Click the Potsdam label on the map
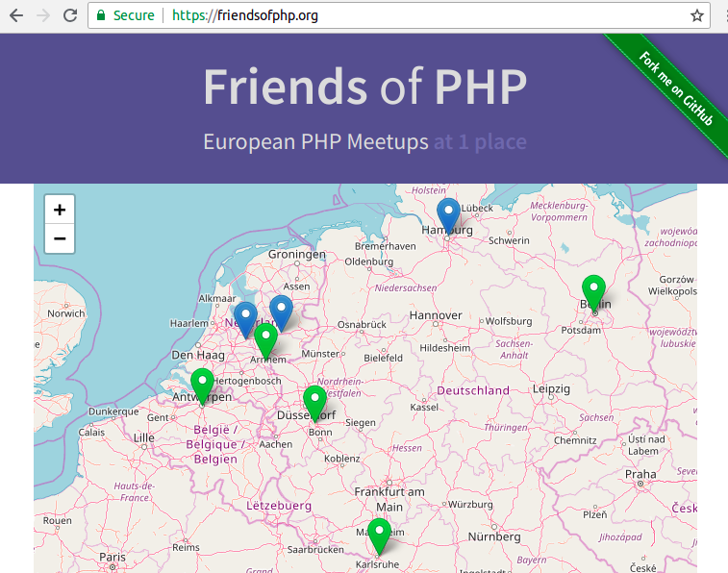This screenshot has width=728, height=573. tap(581, 331)
